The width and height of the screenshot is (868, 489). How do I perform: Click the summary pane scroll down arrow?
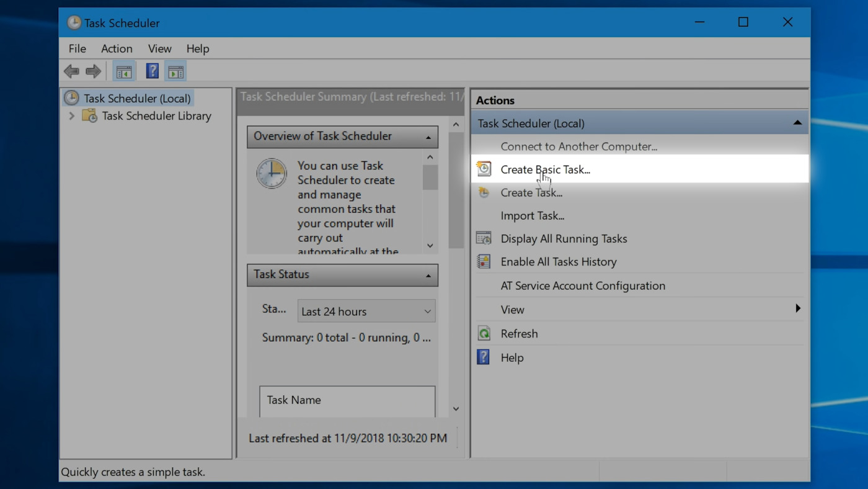[456, 409]
